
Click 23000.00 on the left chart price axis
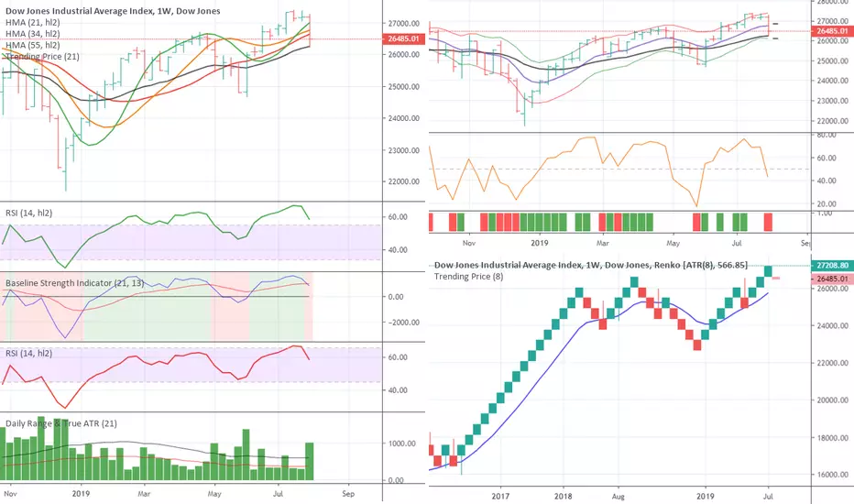tap(403, 150)
